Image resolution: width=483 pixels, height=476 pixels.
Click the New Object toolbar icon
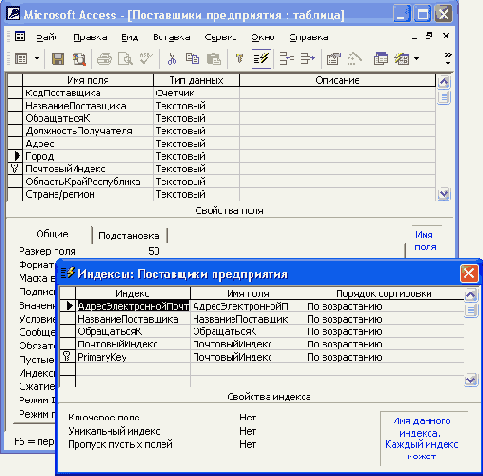click(402, 59)
